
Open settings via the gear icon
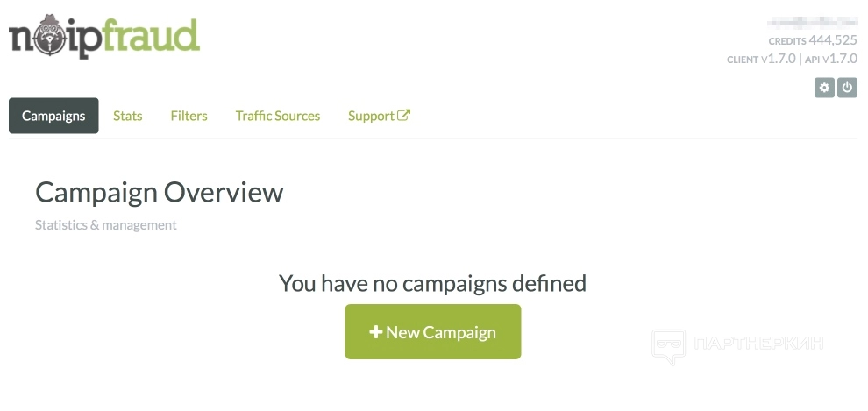tap(823, 88)
